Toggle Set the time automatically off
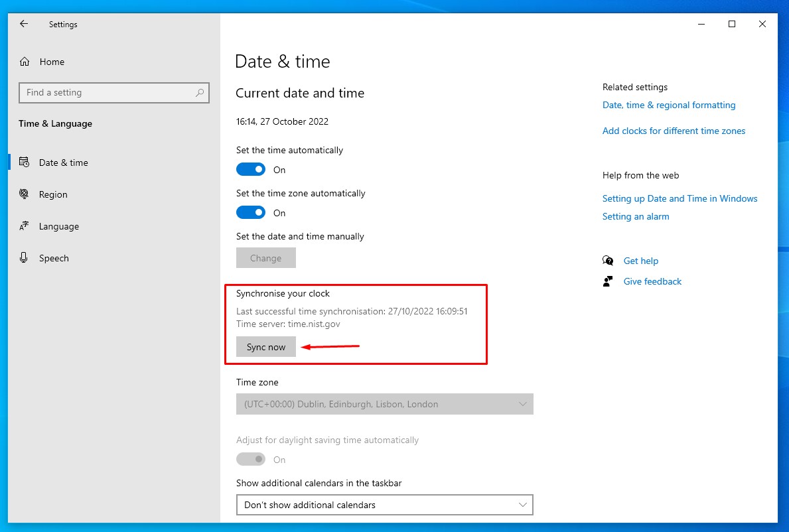The height and width of the screenshot is (532, 789). (x=251, y=170)
